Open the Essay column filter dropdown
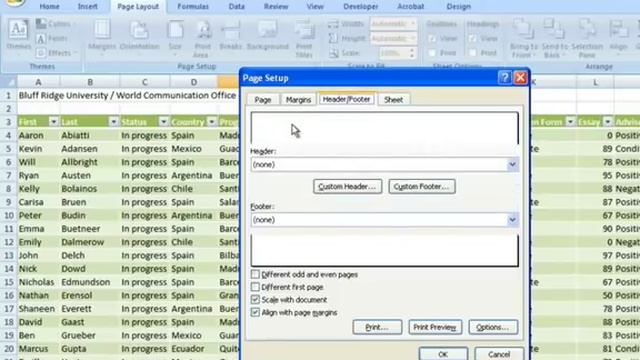Screen dimensions: 640x360 pyautogui.click(x=608, y=122)
